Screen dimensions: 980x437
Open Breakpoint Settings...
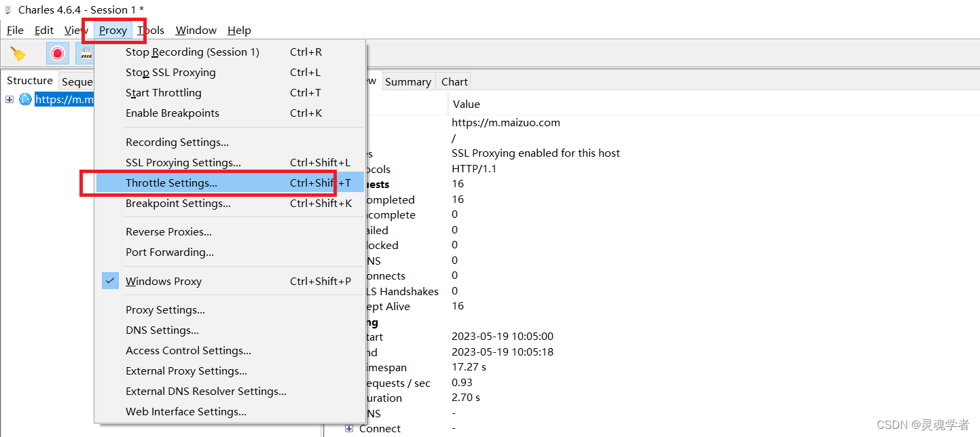coord(230,204)
